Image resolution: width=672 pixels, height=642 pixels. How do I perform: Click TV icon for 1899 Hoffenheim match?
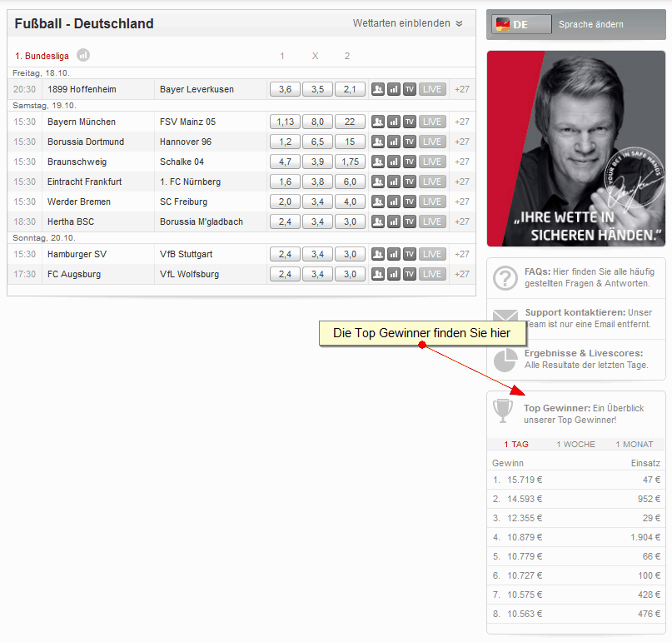tap(410, 89)
